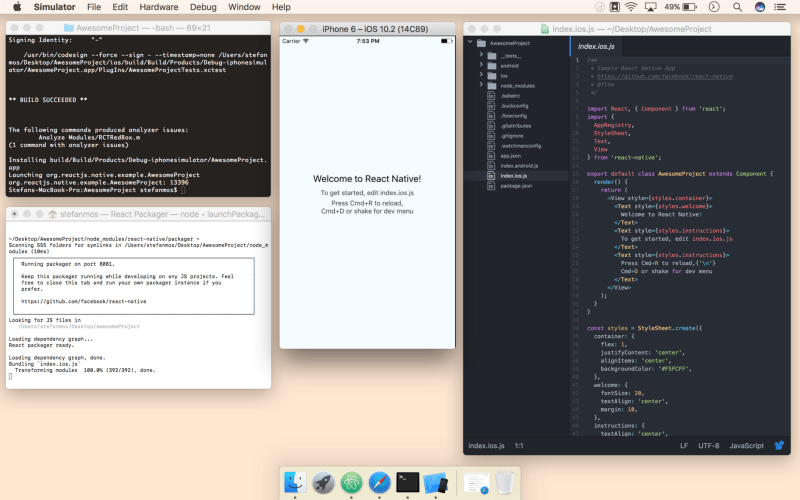Expand the ios folder arrow
The height and width of the screenshot is (500, 800).
[481, 76]
